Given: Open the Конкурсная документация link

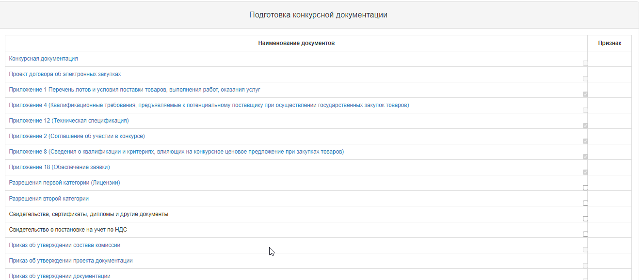Looking at the screenshot, I should [43, 59].
